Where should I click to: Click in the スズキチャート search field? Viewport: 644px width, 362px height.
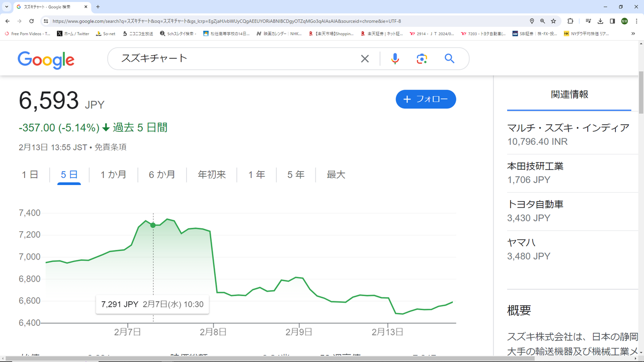click(236, 59)
